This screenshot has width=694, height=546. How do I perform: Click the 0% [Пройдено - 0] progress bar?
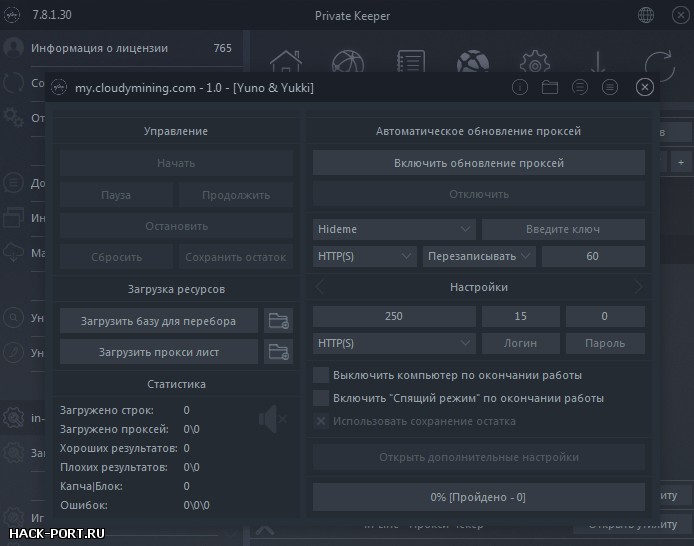point(479,497)
